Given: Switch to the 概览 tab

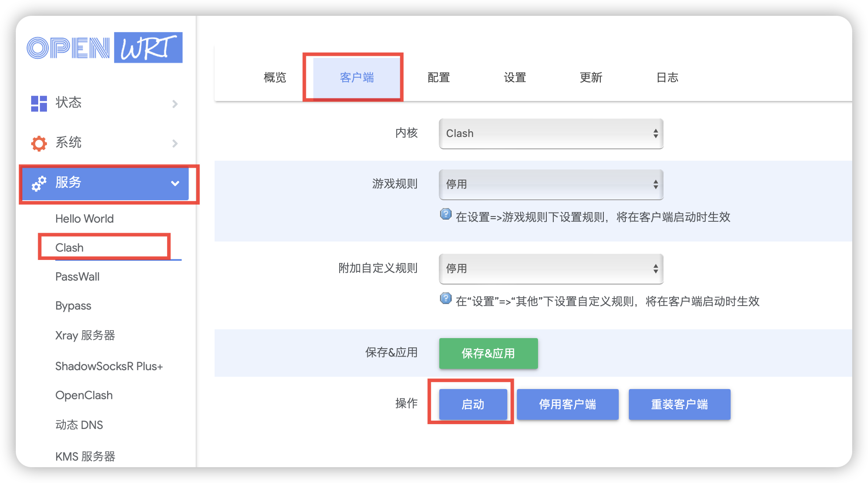Looking at the screenshot, I should (x=275, y=77).
